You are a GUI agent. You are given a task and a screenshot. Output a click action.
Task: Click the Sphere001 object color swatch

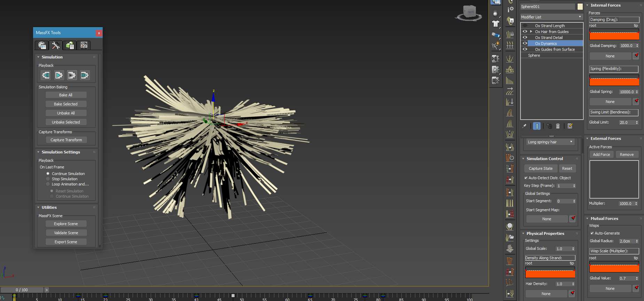pyautogui.click(x=580, y=7)
